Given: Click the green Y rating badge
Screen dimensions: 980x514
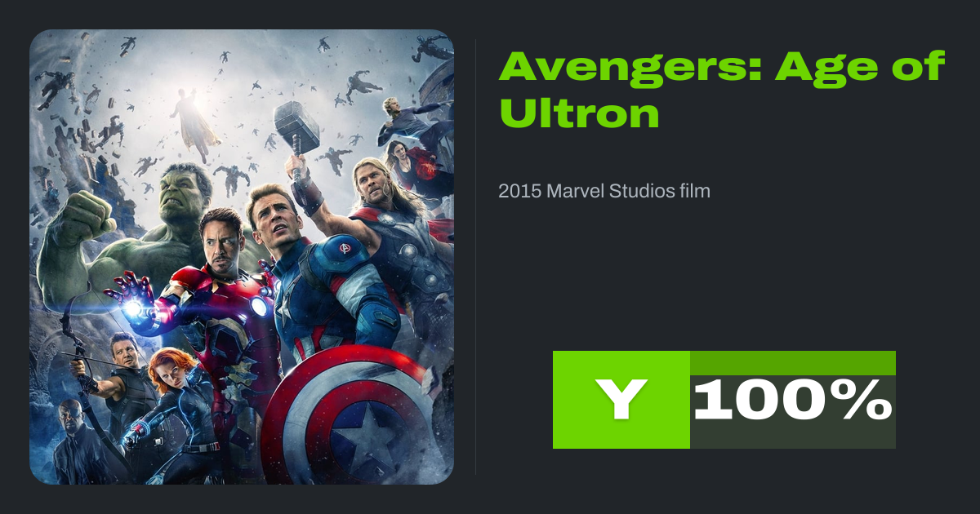Looking at the screenshot, I should [621, 400].
